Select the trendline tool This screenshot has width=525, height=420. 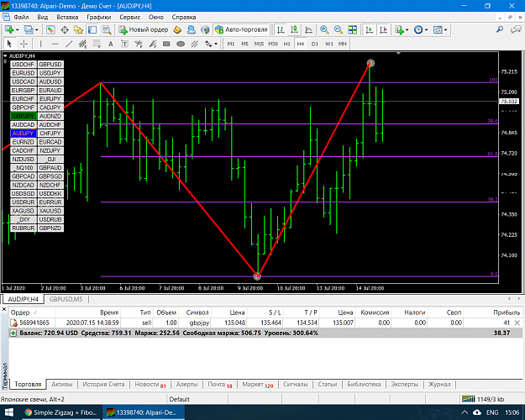pos(69,44)
